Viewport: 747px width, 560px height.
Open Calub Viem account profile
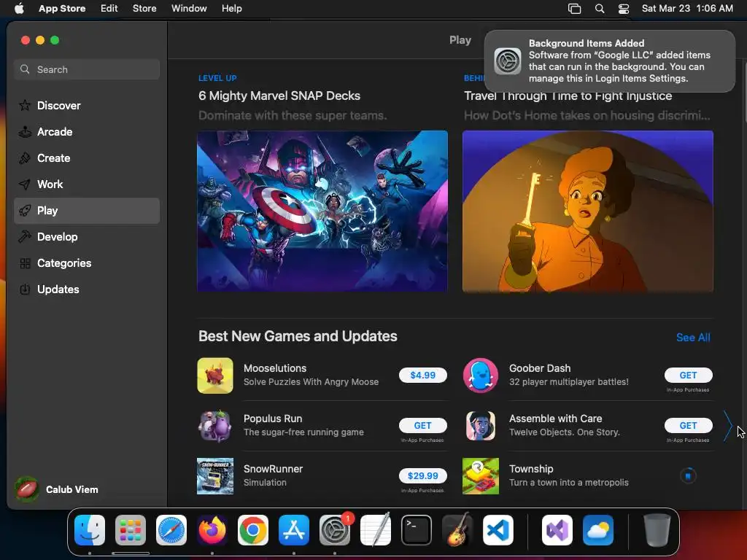tap(57, 489)
